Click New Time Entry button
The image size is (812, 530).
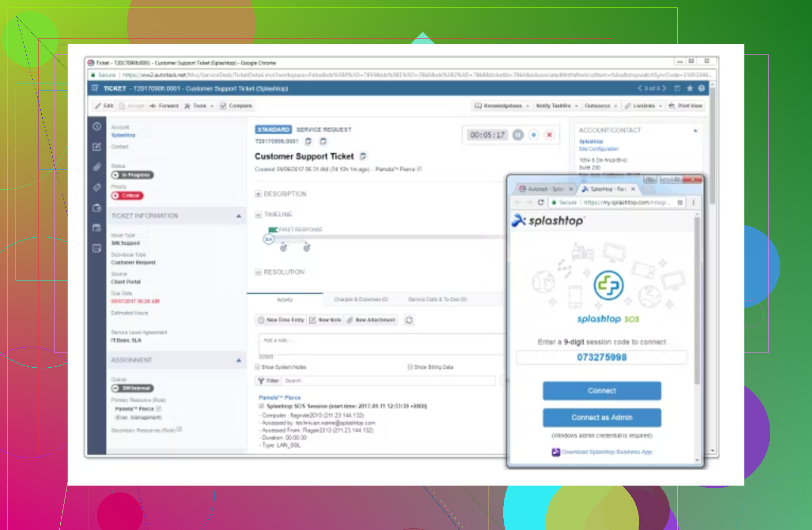tap(281, 320)
